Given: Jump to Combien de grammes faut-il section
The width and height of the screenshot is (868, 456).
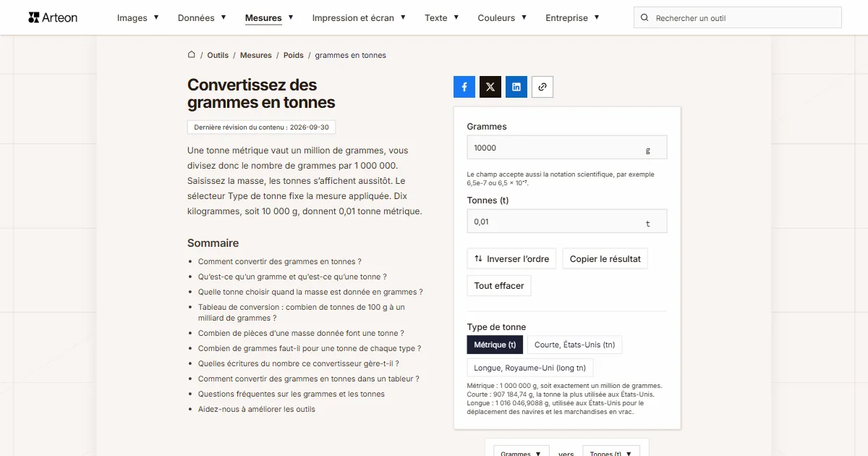Looking at the screenshot, I should [x=310, y=349].
